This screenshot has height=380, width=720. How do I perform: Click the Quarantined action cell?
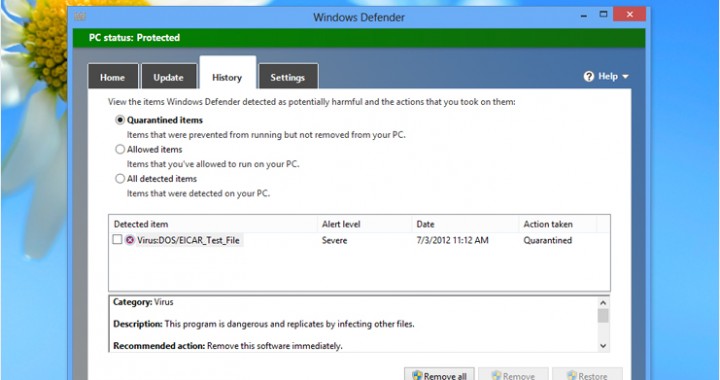[547, 240]
